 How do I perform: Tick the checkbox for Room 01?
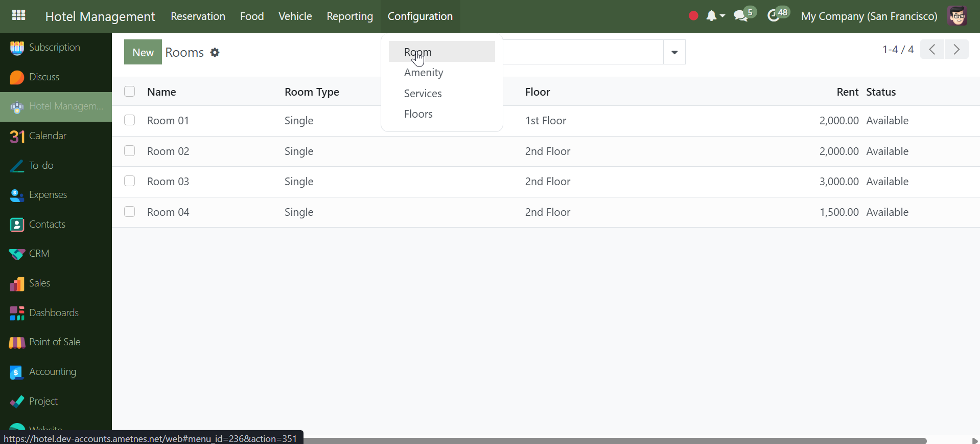130,120
